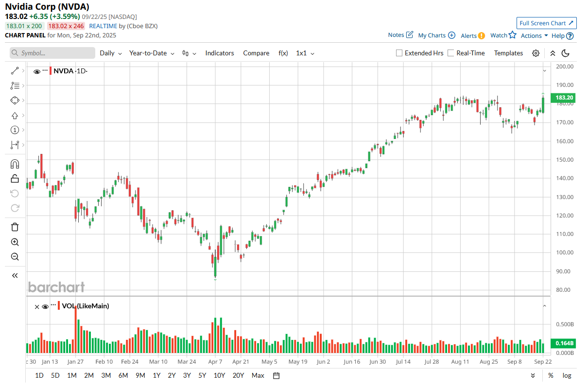Click the redo arrow icon
The height and width of the screenshot is (385, 588).
click(x=15, y=208)
